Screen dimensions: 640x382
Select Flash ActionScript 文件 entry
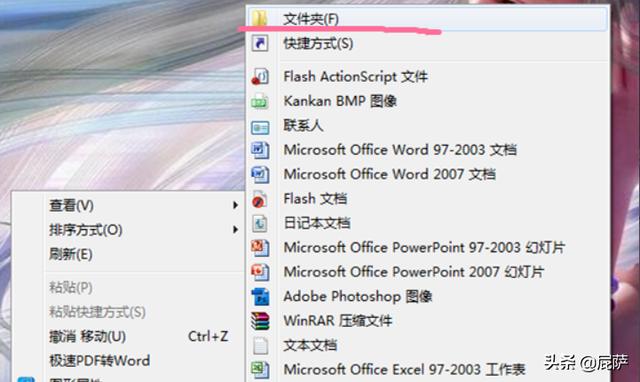[427, 76]
